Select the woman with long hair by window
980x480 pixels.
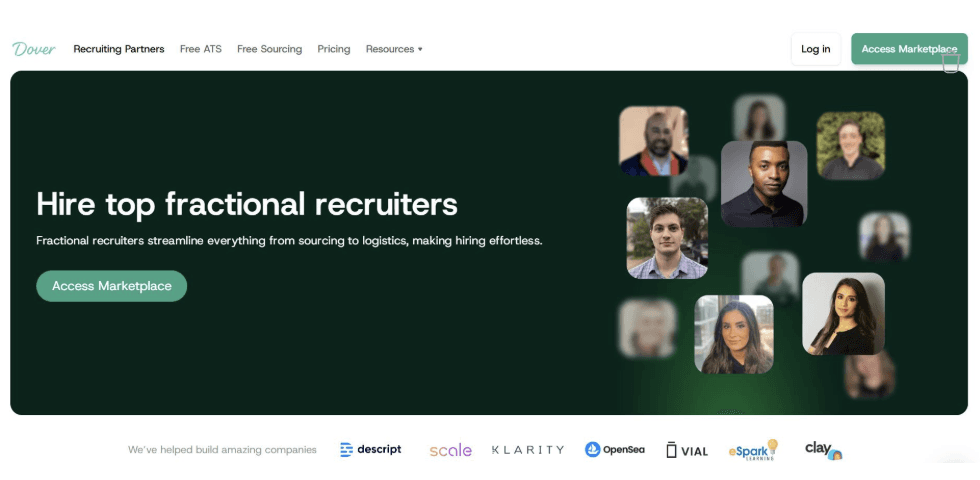734,334
